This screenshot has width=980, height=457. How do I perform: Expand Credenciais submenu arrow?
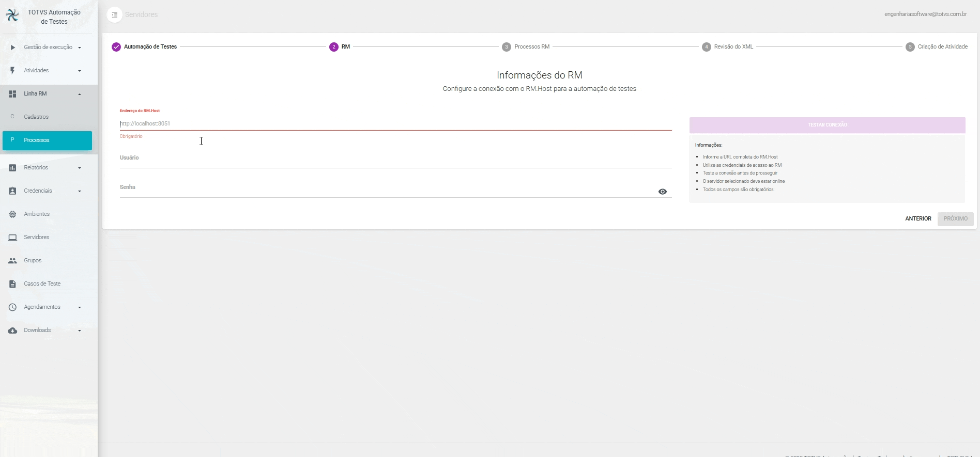point(80,191)
